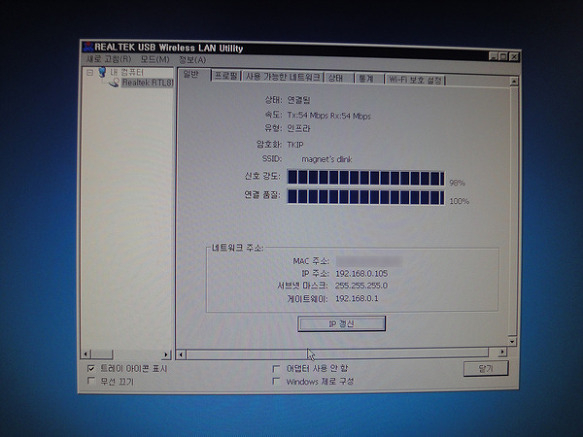Screen dimensions: 583x437
Task: Open the 정보(A) menu
Action: pos(192,60)
